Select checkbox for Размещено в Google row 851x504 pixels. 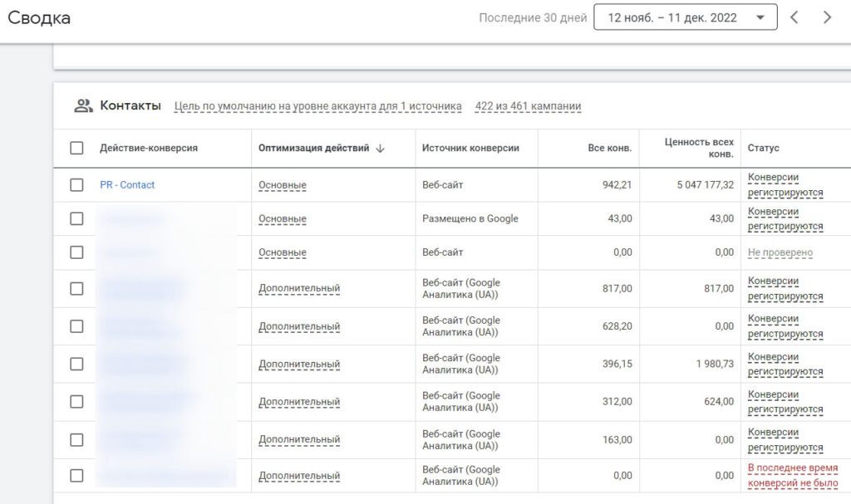tap(76, 218)
